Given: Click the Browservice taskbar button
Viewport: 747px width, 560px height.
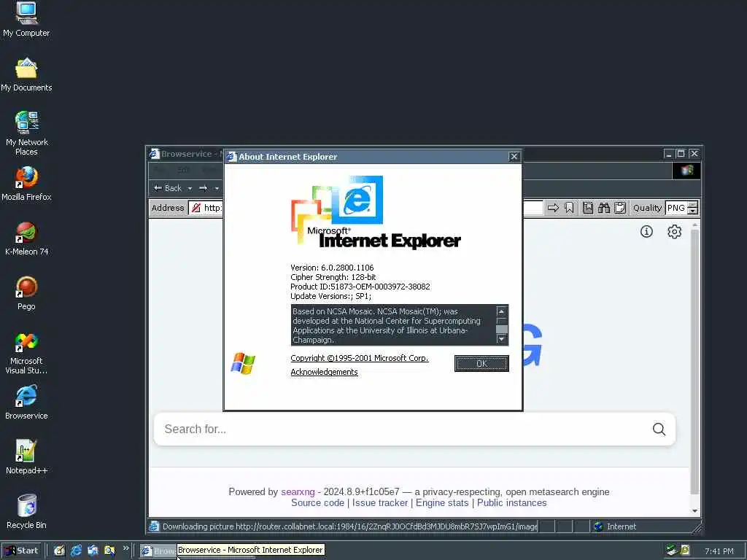Looking at the screenshot, I should click(x=158, y=551).
